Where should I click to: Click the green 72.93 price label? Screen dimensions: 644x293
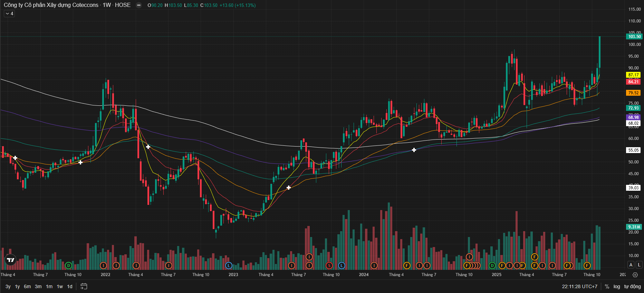click(x=633, y=108)
